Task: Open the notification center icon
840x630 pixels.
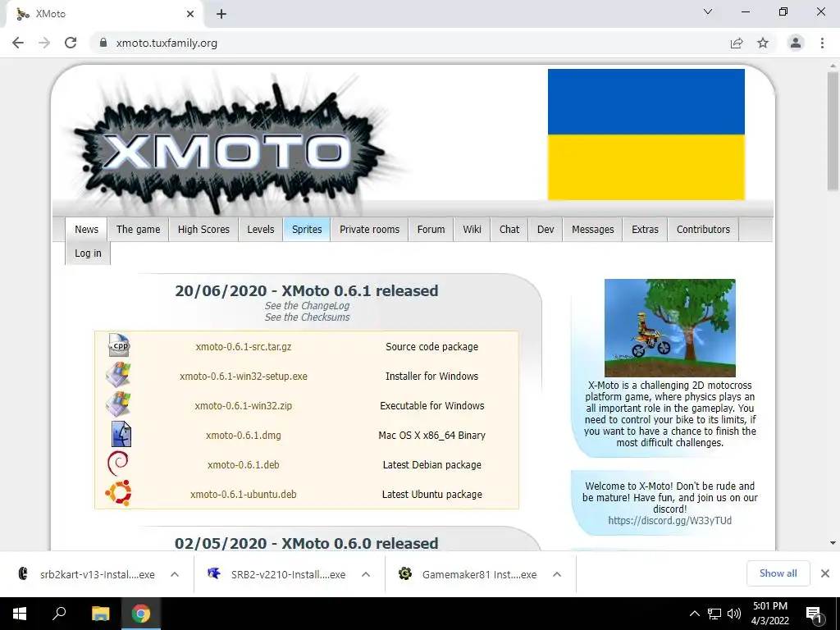Action: click(815, 614)
